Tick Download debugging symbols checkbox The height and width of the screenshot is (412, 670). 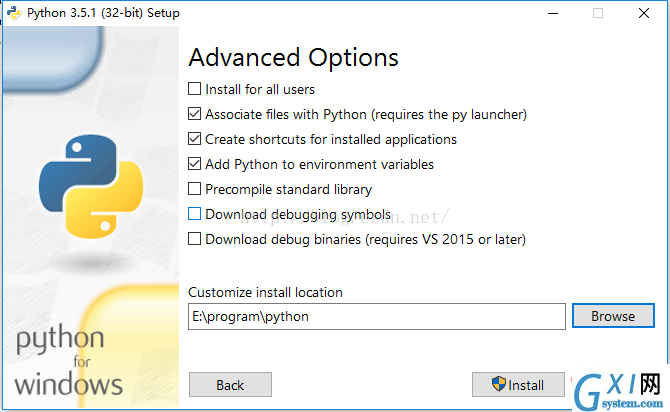point(194,214)
